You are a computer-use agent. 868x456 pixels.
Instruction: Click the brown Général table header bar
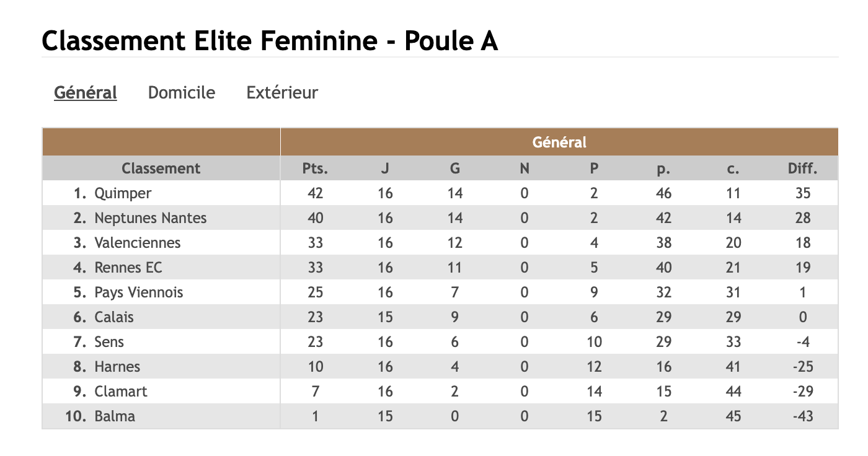click(x=559, y=142)
